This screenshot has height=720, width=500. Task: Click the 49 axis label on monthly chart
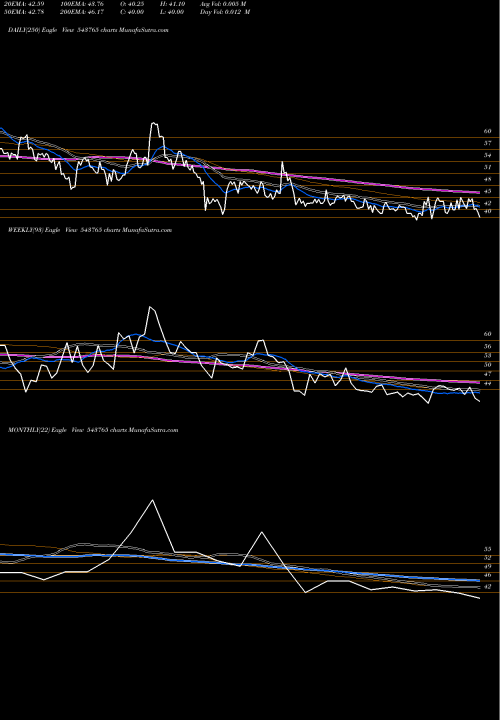click(x=487, y=567)
